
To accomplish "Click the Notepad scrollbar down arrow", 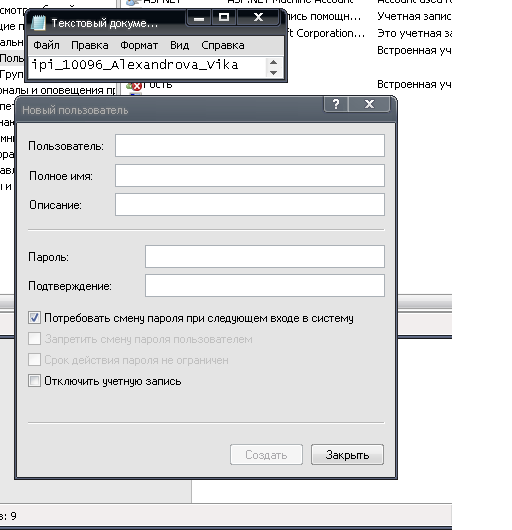I will 273,72.
